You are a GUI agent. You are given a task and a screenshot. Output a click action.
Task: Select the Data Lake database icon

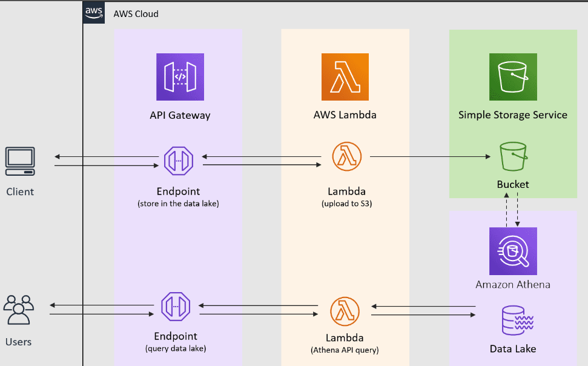[x=518, y=320]
